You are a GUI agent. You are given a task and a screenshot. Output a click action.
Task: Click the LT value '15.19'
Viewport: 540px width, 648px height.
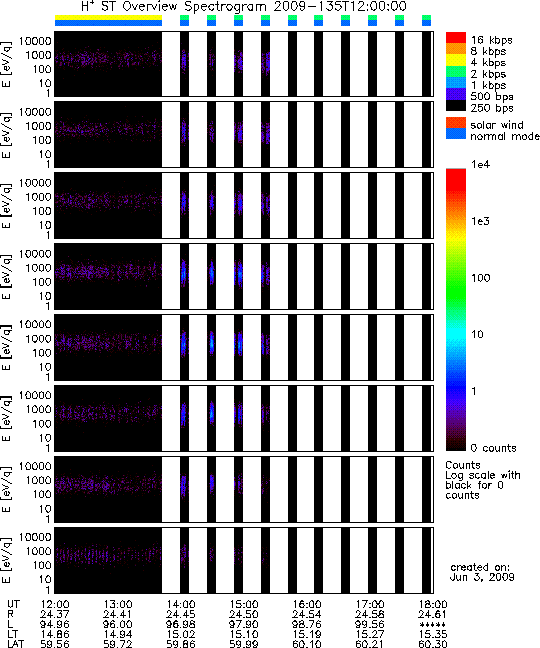pos(307,634)
